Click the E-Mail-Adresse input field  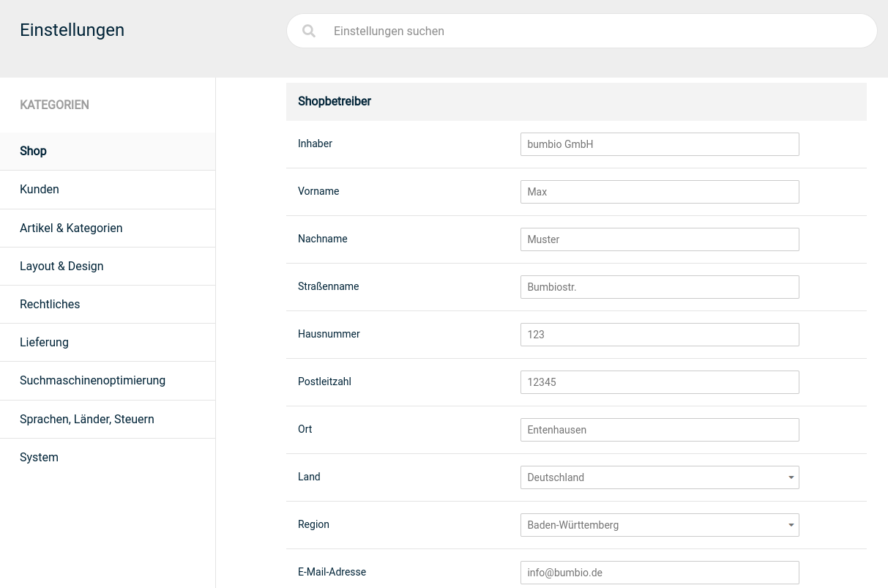[x=659, y=573]
